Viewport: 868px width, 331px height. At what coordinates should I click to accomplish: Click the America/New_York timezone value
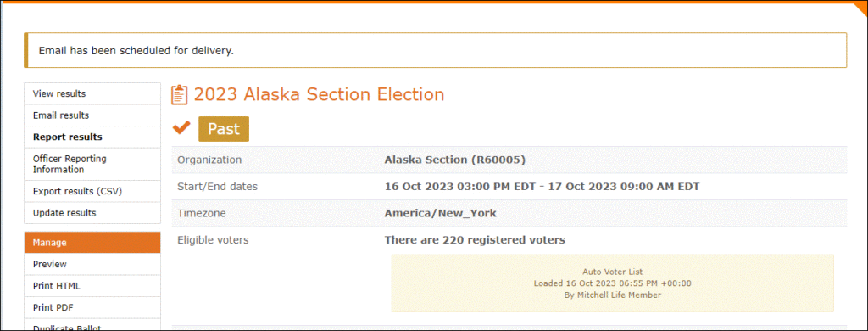tap(440, 213)
